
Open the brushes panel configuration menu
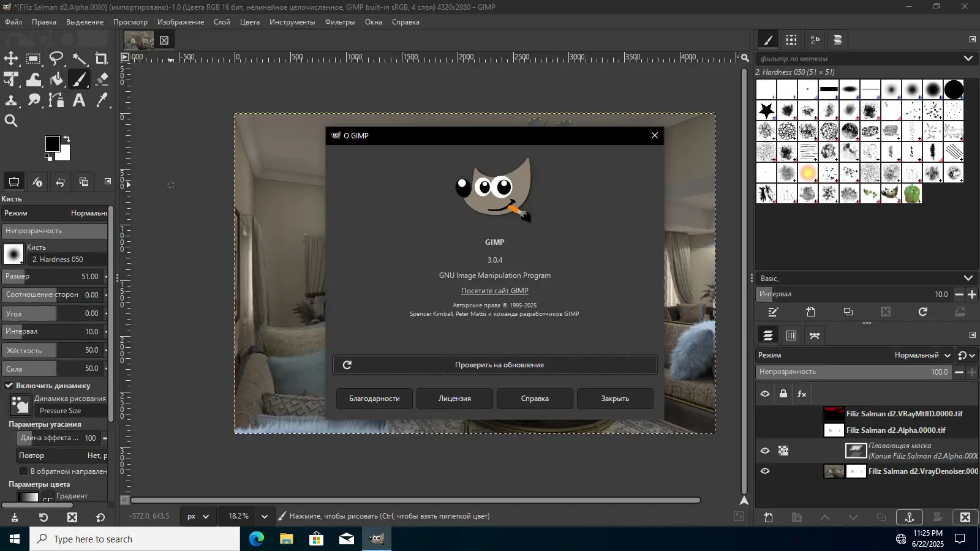pyautogui.click(x=973, y=39)
